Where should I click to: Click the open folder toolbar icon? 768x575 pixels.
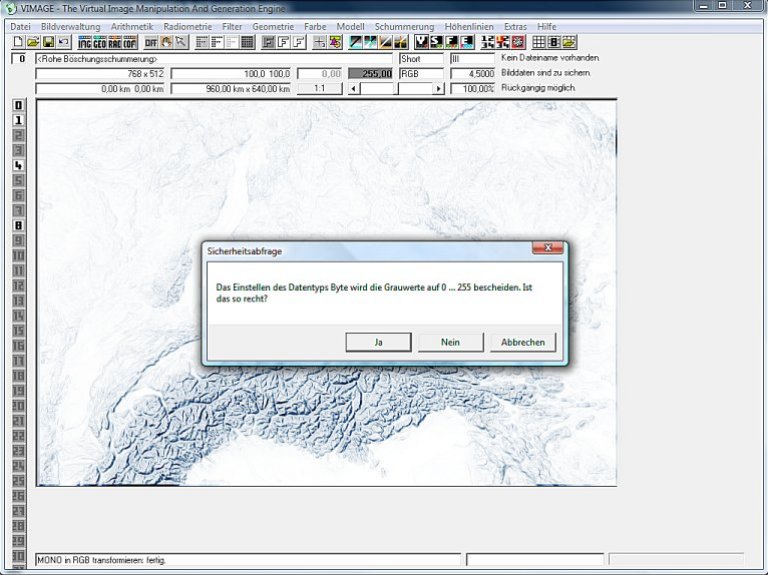tap(32, 42)
